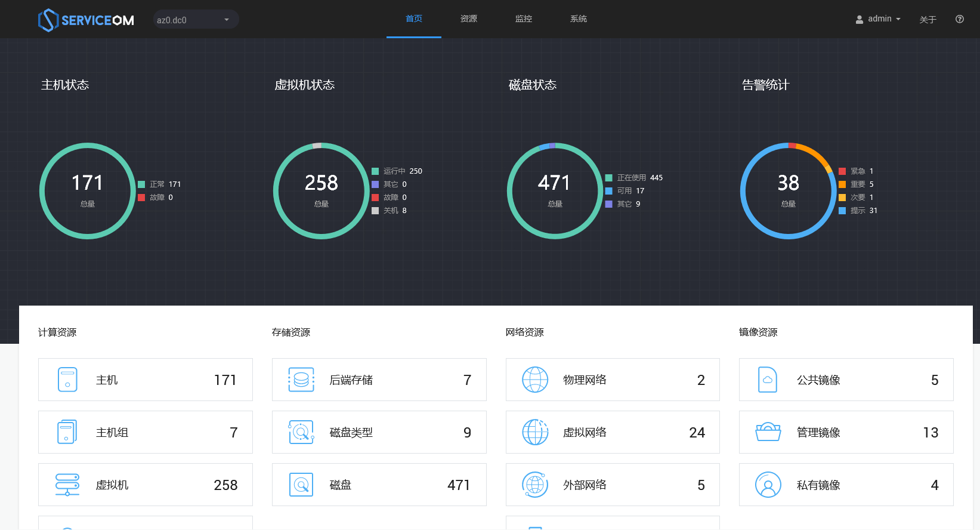Click the 可用 17 legend text

(631, 191)
